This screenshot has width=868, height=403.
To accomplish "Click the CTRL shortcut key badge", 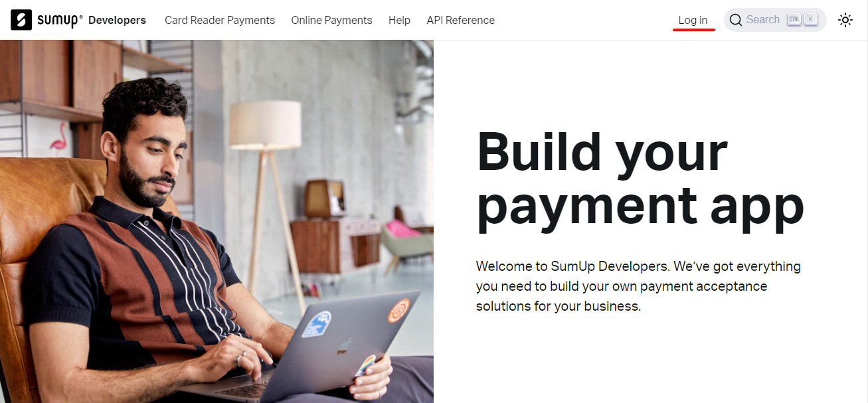I will pos(794,20).
